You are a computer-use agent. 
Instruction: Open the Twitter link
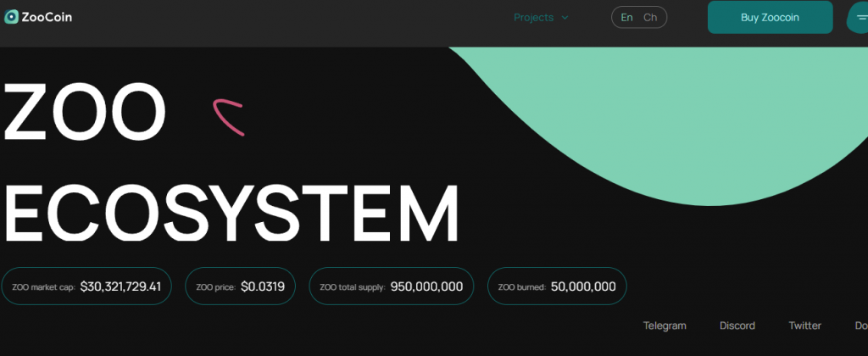pyautogui.click(x=805, y=325)
